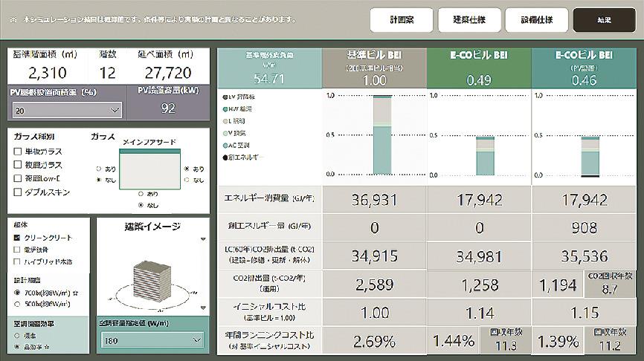Check the 複層Low-E glass option
The height and width of the screenshot is (361, 644).
(x=18, y=178)
